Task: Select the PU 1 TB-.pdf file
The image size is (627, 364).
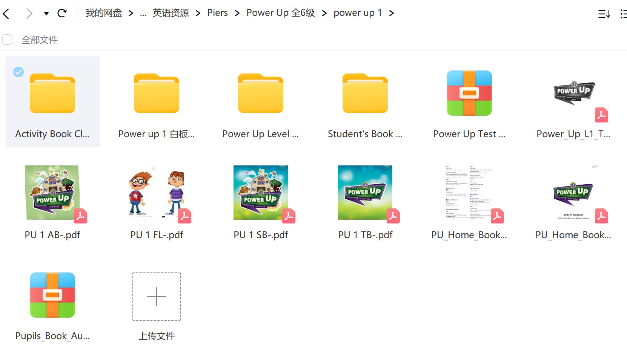Action: [x=365, y=192]
